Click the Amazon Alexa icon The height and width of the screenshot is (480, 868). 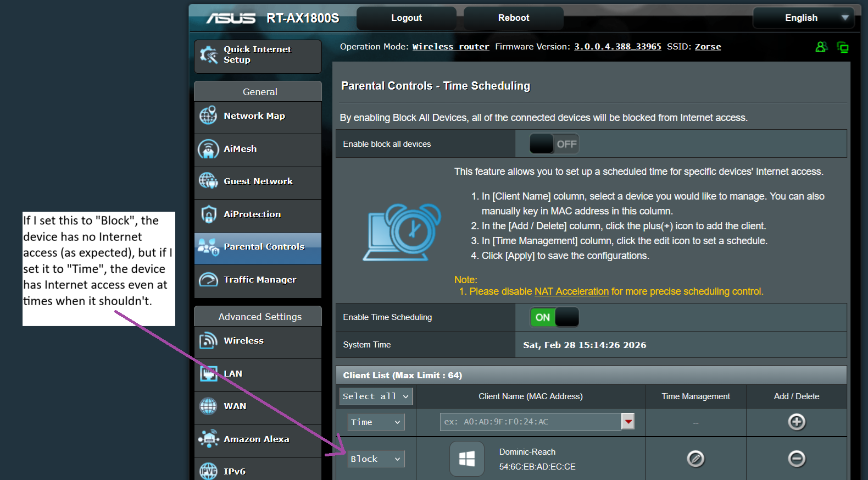click(208, 439)
